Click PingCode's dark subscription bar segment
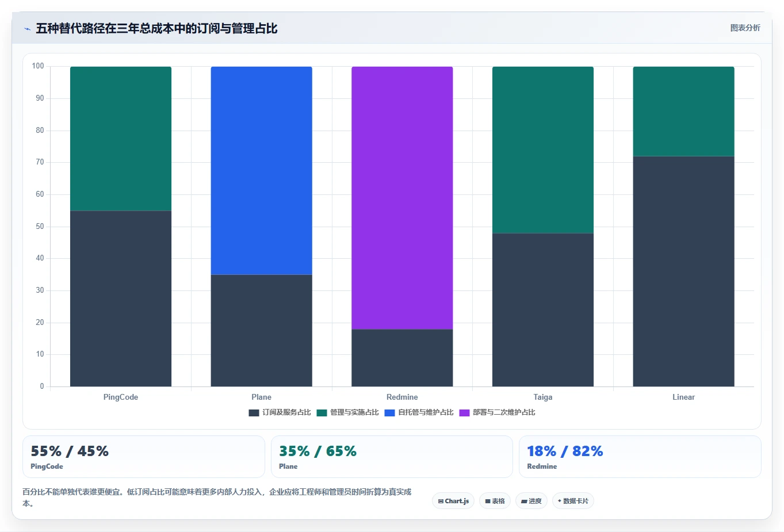The image size is (784, 532). click(121, 298)
